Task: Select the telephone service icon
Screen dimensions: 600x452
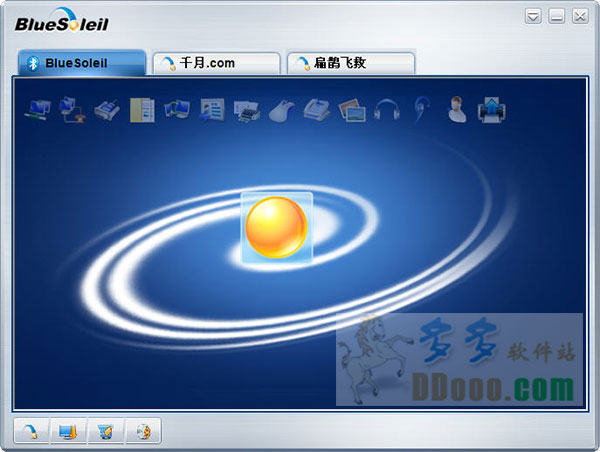Action: (317, 110)
